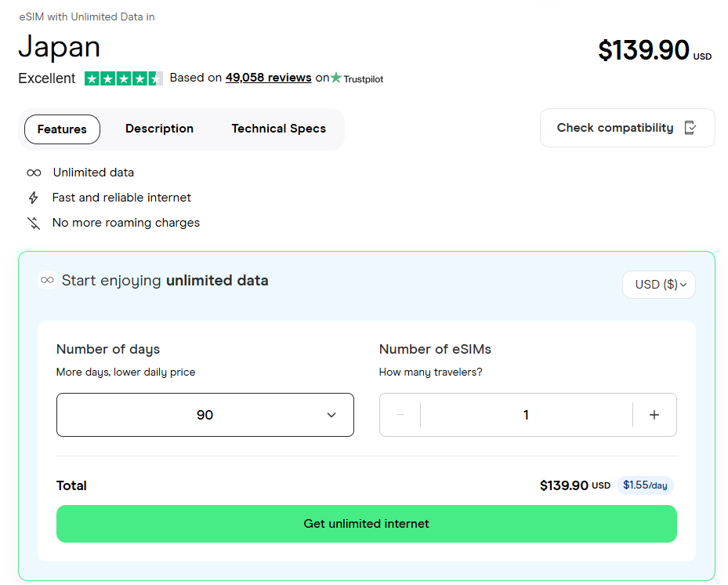
Task: Click the Trustpilot star logo
Action: click(337, 78)
